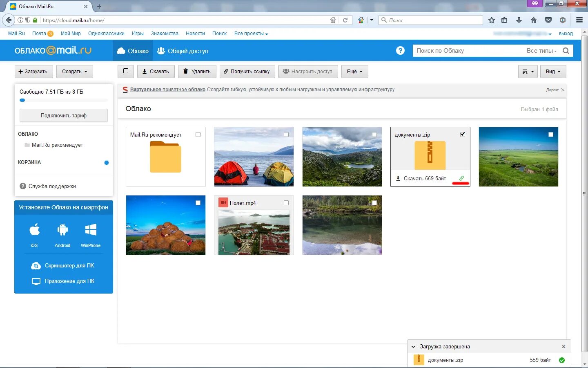
Task: Open the home icon dropdown arrow in the address bar
Action: pos(372,20)
